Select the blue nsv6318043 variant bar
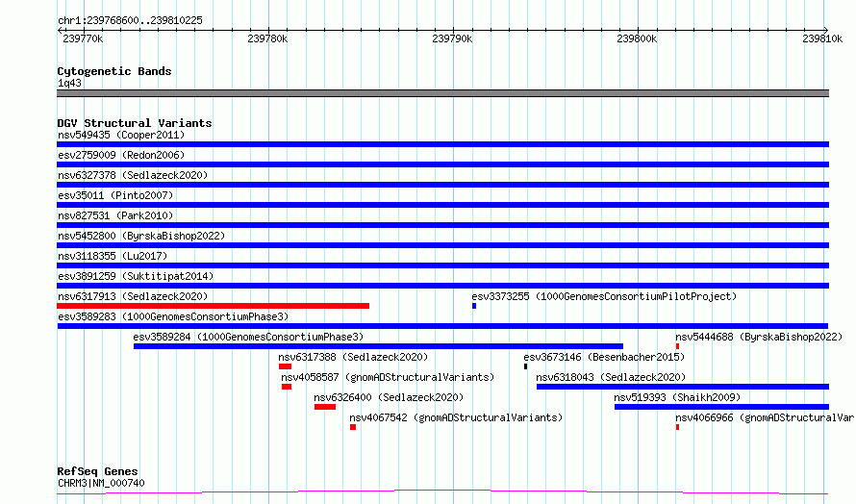Image resolution: width=856 pixels, height=504 pixels. coord(683,387)
